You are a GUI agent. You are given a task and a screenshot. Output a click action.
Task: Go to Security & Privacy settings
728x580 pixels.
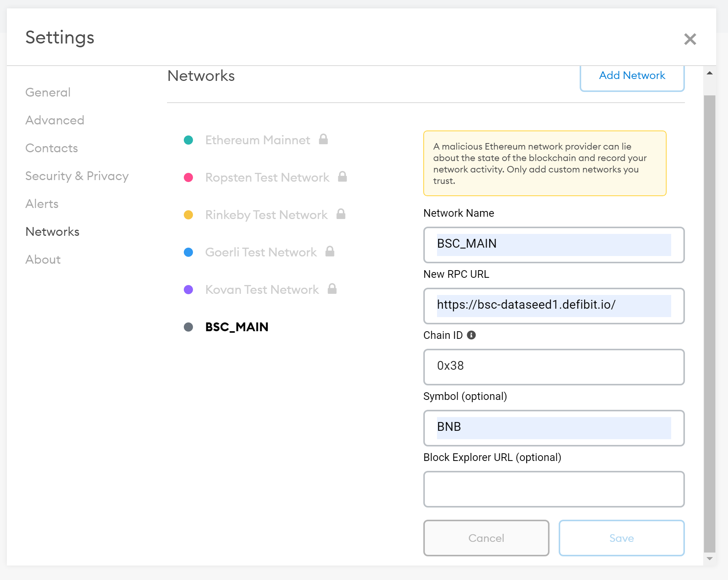[x=77, y=176]
